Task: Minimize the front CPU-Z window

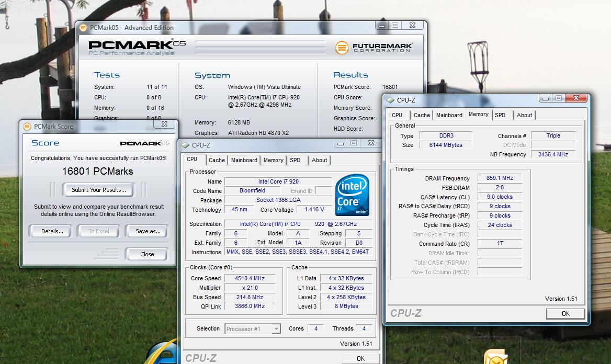Action: pos(340,143)
